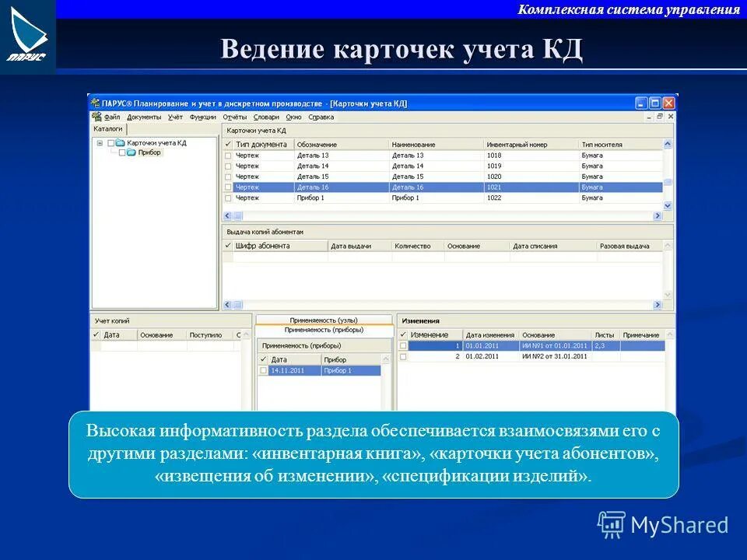The height and width of the screenshot is (560, 747).
Task: Click the Дата изменения column header
Action: (x=491, y=335)
